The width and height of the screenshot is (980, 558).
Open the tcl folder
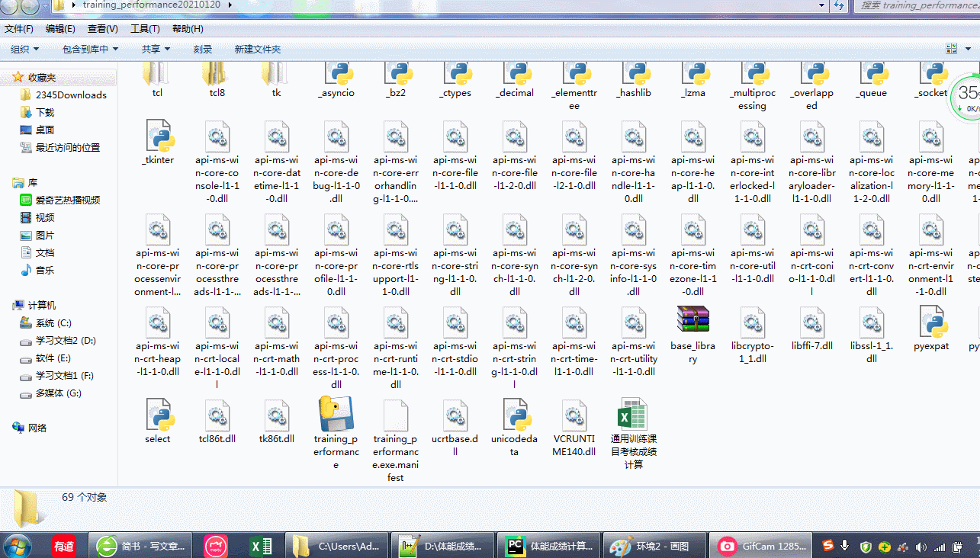click(157, 79)
